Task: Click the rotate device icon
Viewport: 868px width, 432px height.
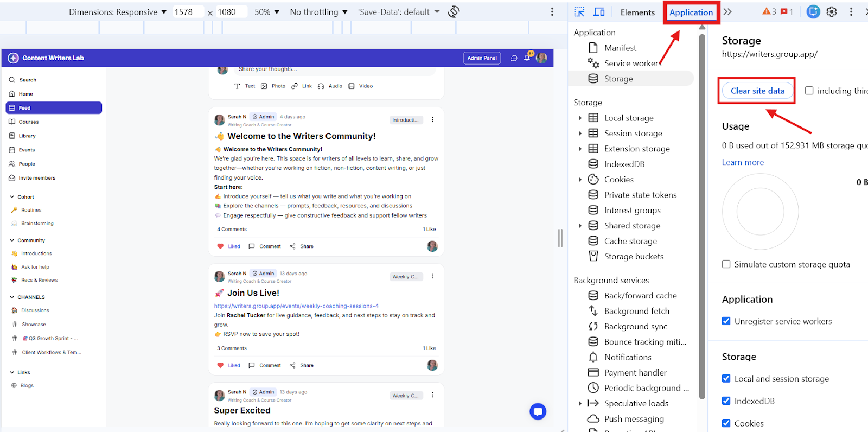Action: [454, 11]
